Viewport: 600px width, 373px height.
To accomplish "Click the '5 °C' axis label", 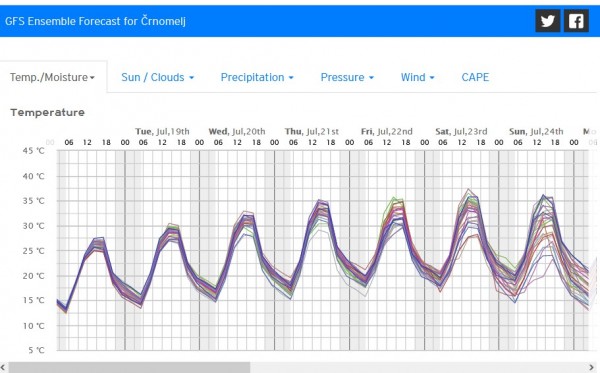I will pos(36,350).
